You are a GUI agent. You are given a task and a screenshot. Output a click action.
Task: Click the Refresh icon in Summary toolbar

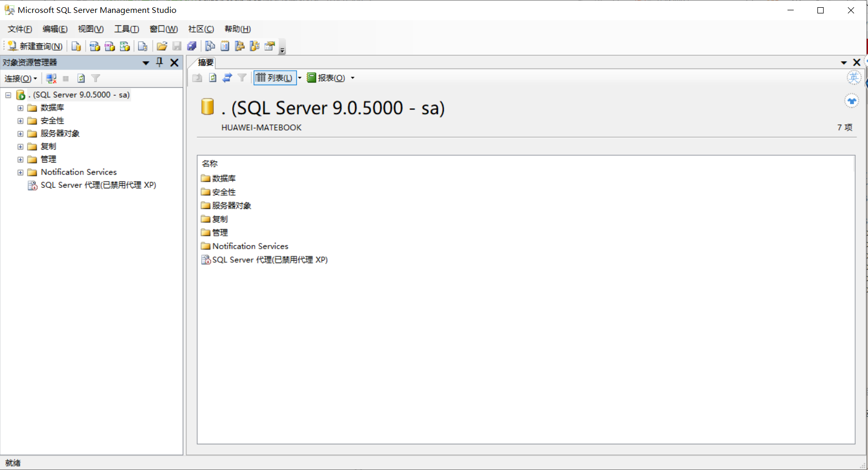coord(213,78)
